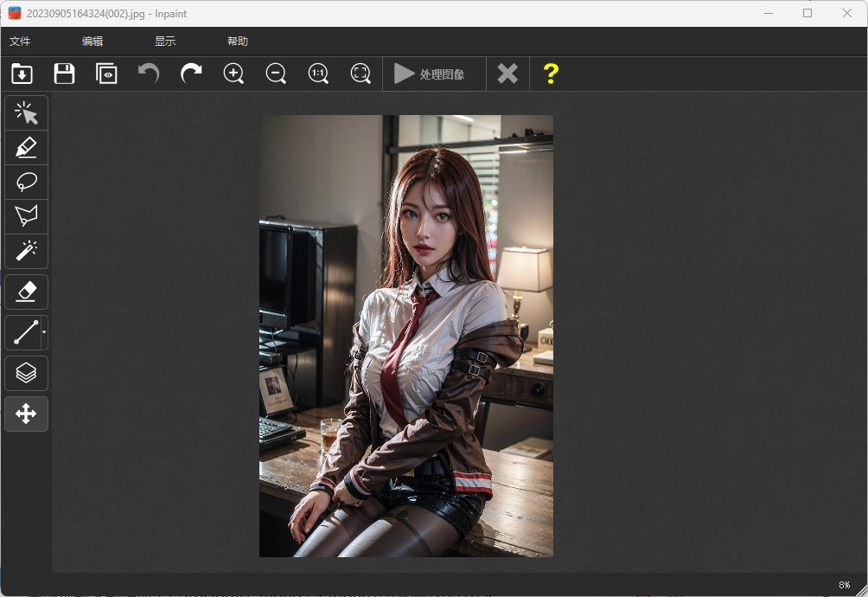Screen dimensions: 868x597
Task: Save image with floppy disk icon
Action: click(64, 74)
